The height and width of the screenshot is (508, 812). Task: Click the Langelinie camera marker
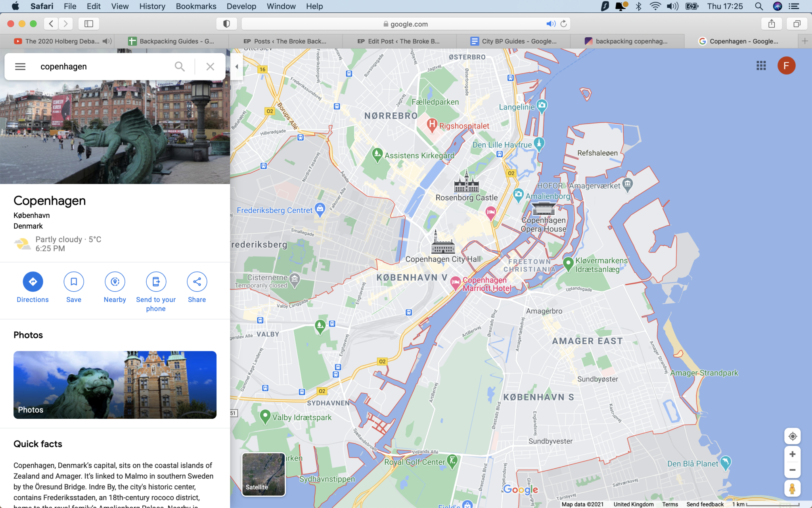[x=542, y=106]
